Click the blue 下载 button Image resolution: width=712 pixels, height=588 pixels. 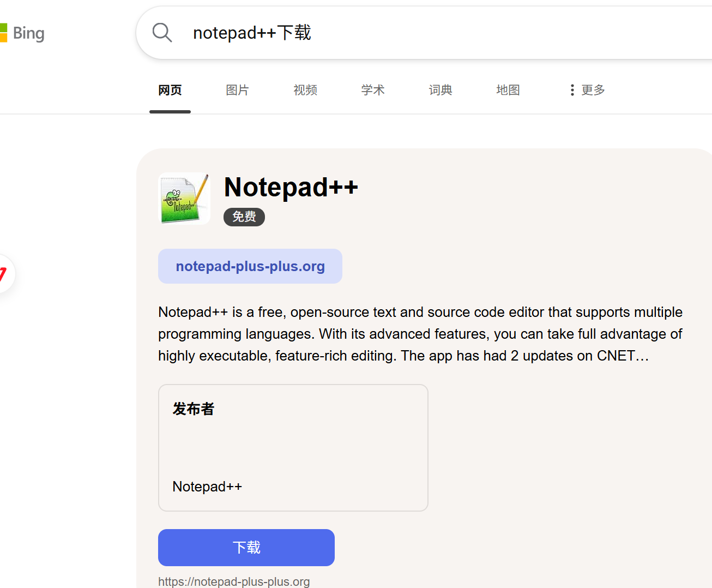(246, 548)
